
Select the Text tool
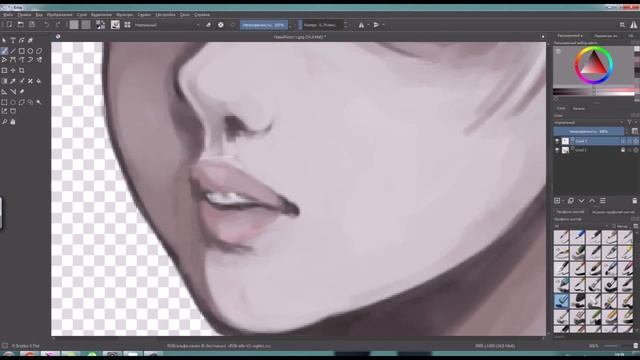(x=13, y=40)
